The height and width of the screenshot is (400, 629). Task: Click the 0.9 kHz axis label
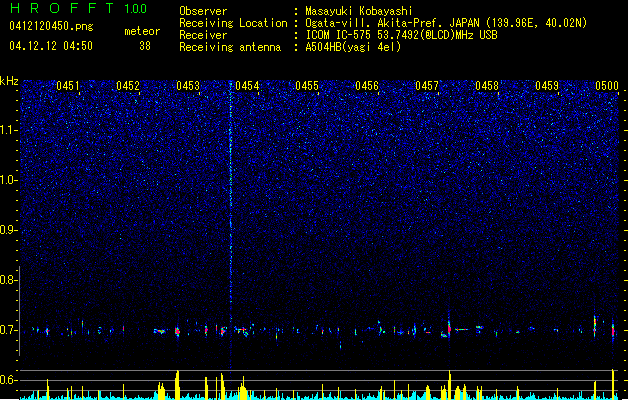coord(9,230)
